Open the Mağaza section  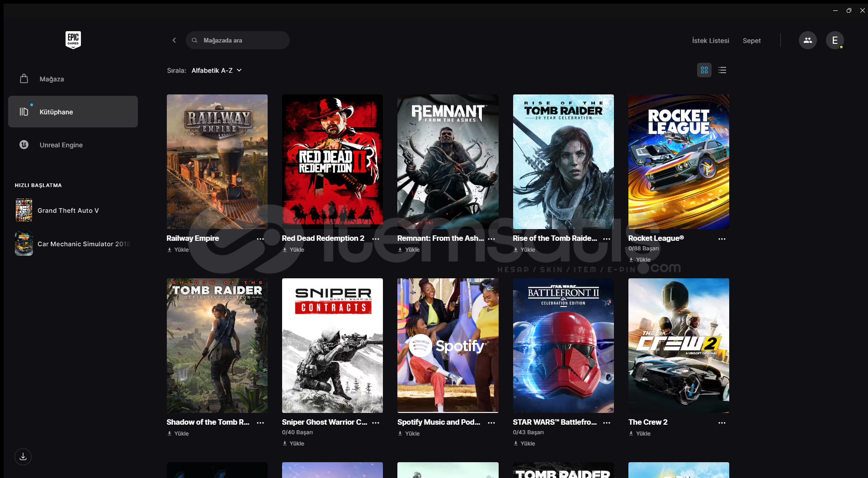73,79
